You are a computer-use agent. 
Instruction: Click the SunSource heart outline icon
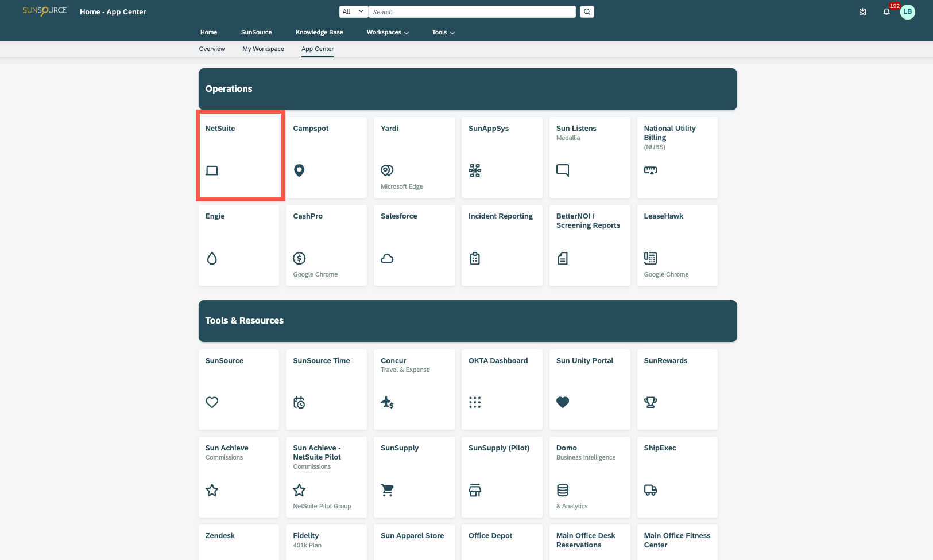(212, 402)
